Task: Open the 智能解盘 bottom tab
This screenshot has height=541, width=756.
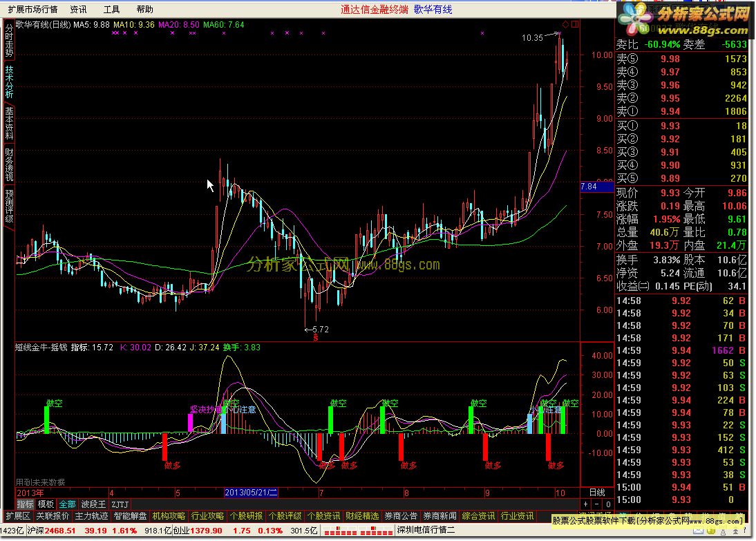Action: tap(130, 516)
